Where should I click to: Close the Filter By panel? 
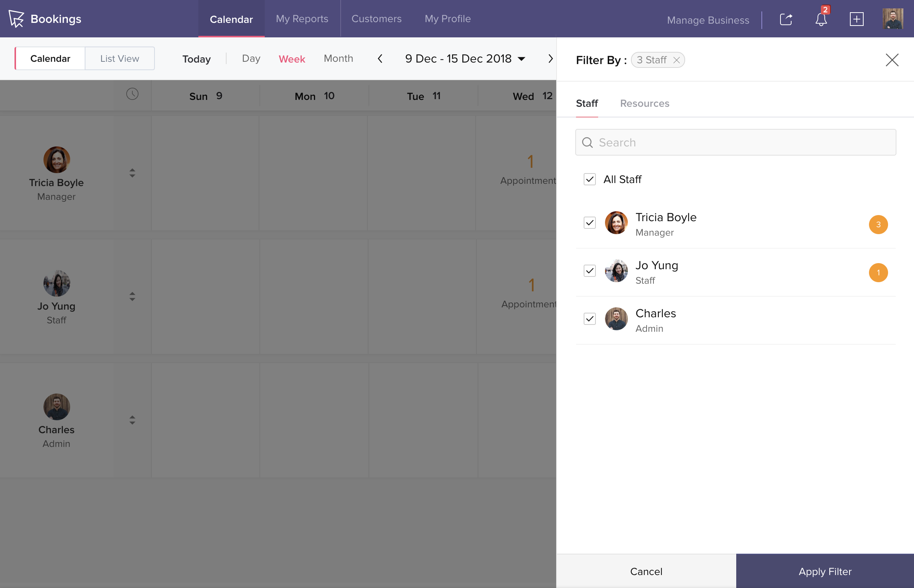coord(892,60)
